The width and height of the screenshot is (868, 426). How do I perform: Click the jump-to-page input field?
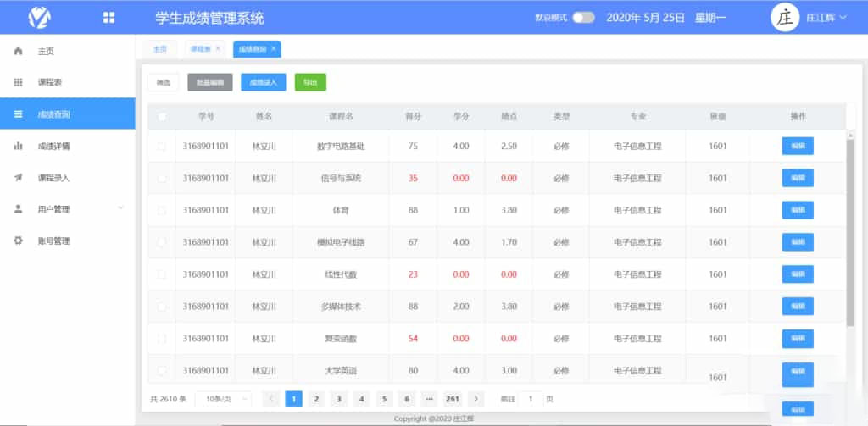531,399
